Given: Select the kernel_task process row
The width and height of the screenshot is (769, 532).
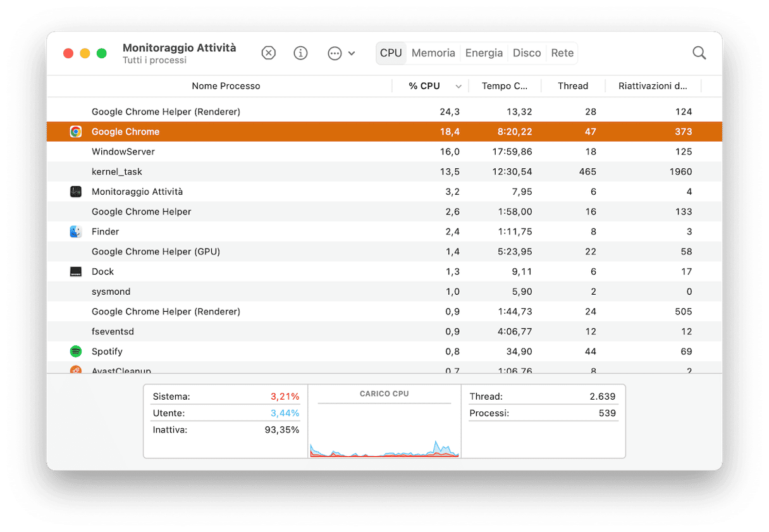Looking at the screenshot, I should [x=384, y=171].
